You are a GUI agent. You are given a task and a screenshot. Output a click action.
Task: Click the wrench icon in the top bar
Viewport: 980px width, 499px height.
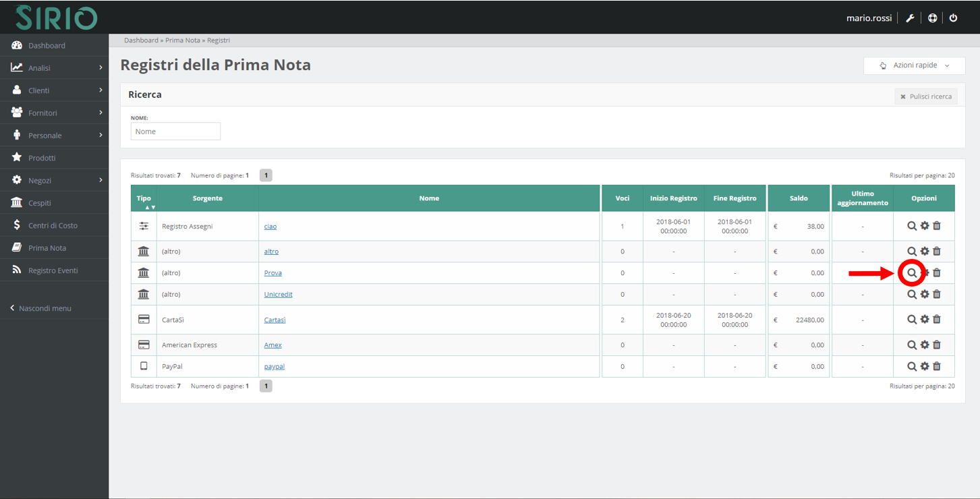(910, 18)
